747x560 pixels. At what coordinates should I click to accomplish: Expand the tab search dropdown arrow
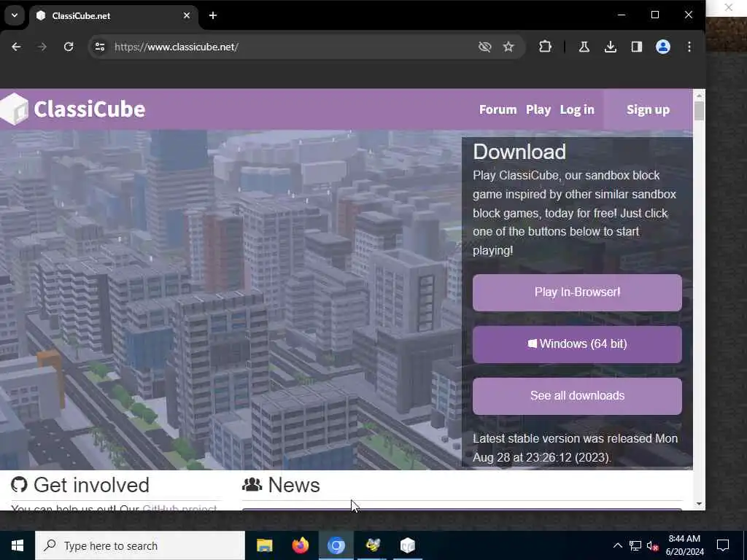(15, 15)
